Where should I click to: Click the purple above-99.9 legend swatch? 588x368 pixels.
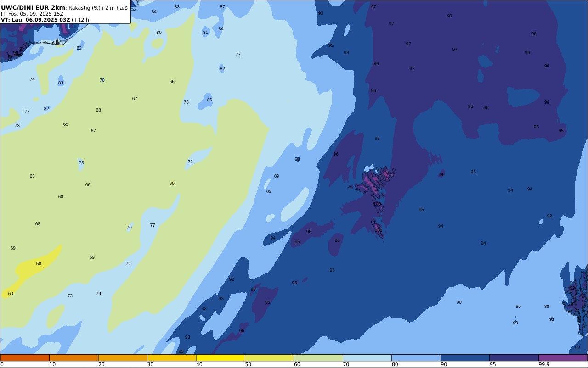click(x=563, y=357)
